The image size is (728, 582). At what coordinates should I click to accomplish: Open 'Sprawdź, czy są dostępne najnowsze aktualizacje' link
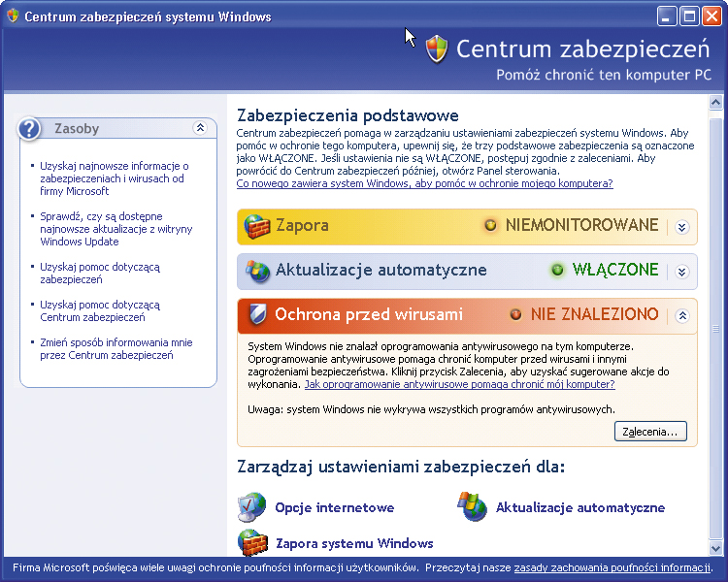[x=116, y=229]
